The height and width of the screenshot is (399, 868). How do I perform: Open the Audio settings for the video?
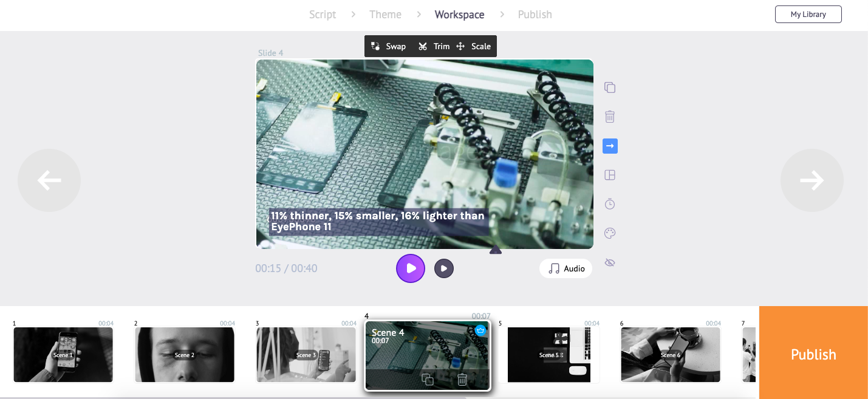point(566,268)
